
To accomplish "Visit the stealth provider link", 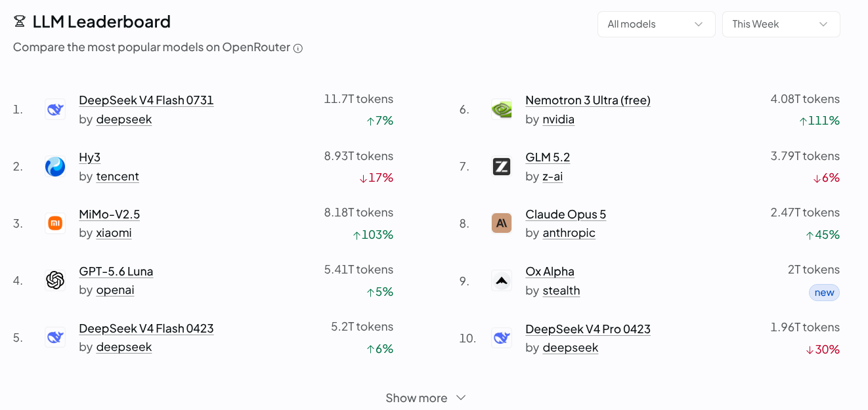I will tap(561, 291).
